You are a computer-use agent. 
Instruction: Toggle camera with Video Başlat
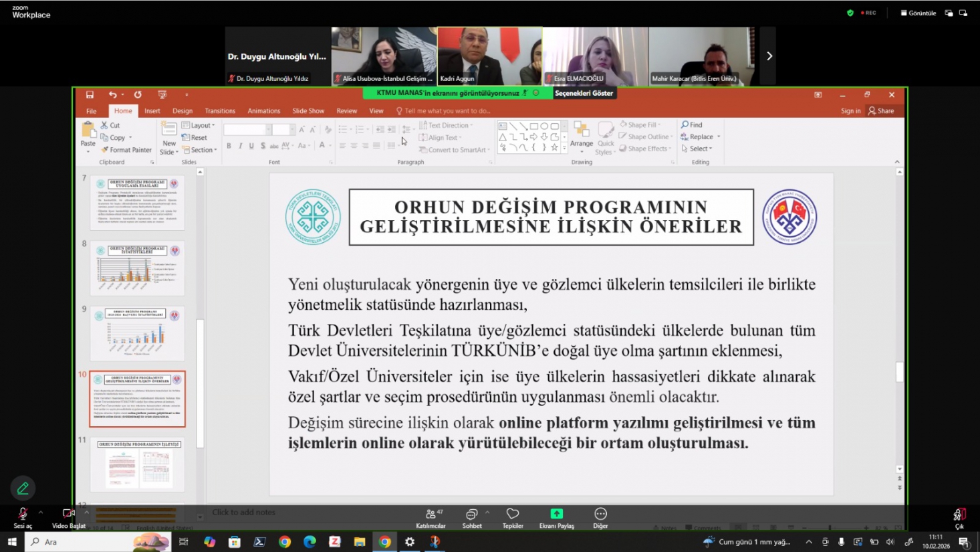68,517
